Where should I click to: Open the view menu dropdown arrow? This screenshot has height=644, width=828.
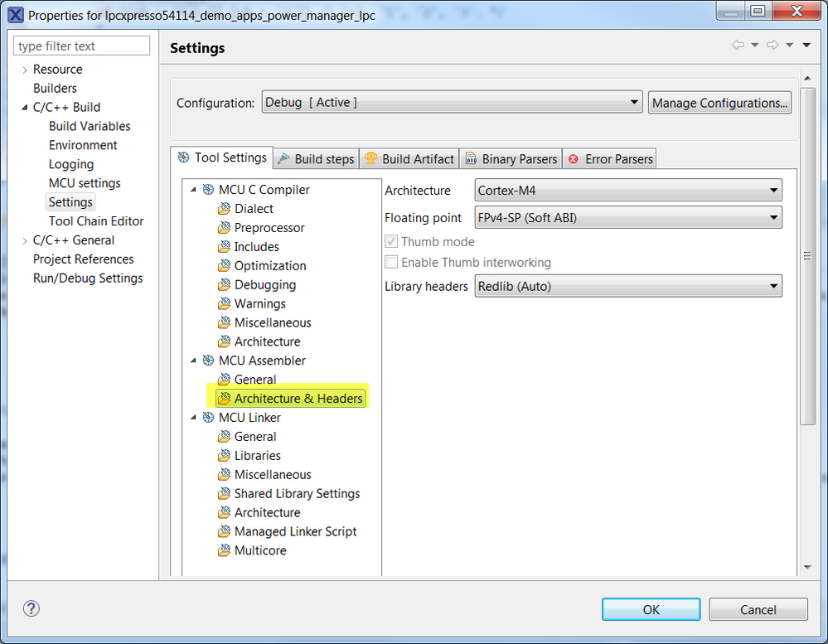click(806, 45)
